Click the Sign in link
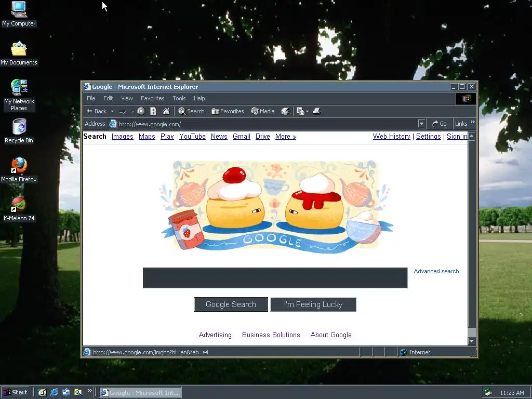Screen dimensions: 532x399 (x=457, y=137)
